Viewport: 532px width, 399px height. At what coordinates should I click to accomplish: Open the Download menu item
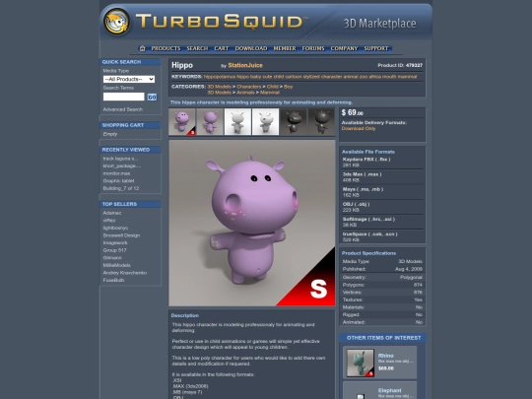(x=251, y=48)
